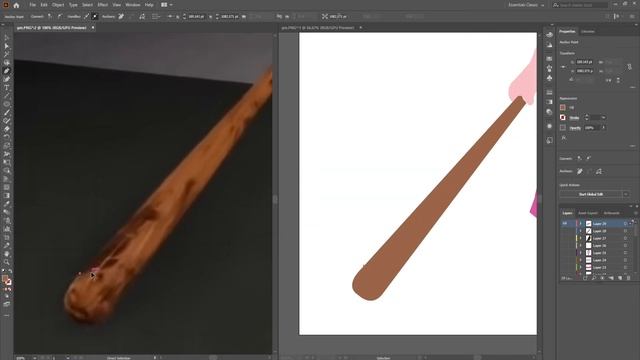This screenshot has height=360, width=640.
Task: Open the File menu
Action: click(x=32, y=5)
